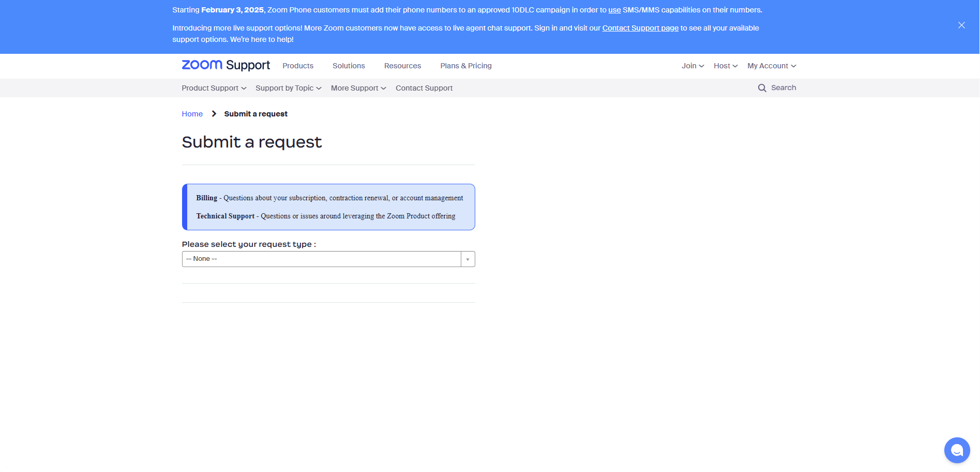Dismiss the blue announcement banner

click(961, 25)
